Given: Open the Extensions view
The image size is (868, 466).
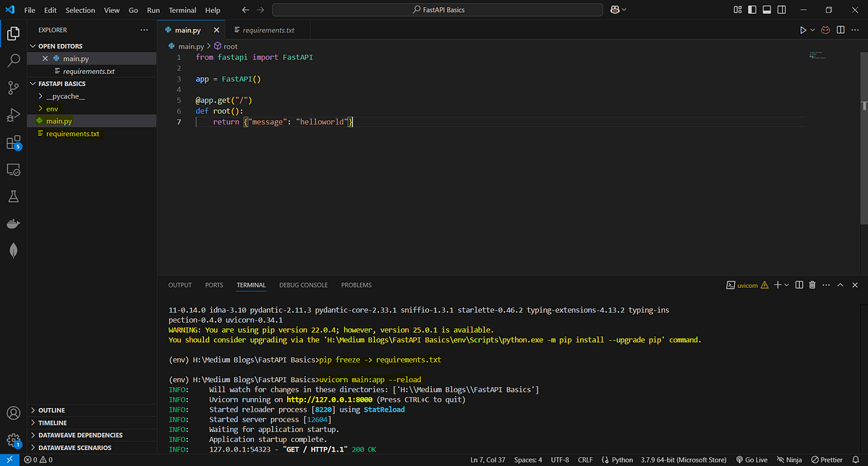Looking at the screenshot, I should (13, 142).
